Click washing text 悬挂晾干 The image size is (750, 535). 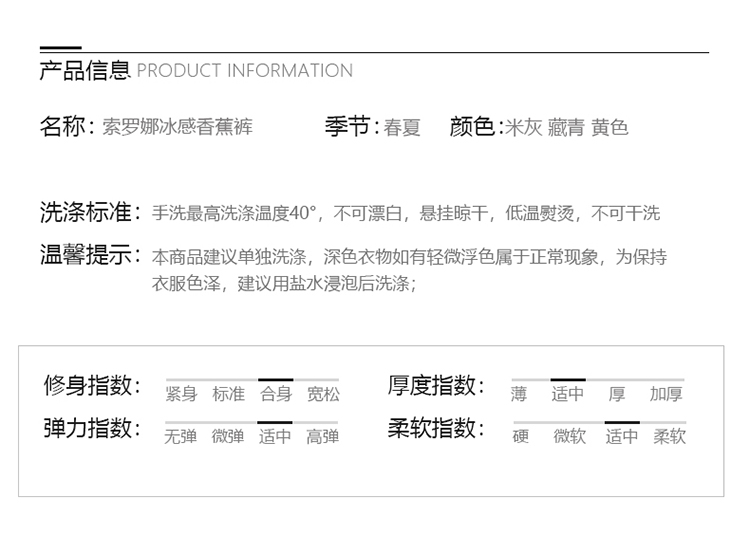[x=453, y=213]
